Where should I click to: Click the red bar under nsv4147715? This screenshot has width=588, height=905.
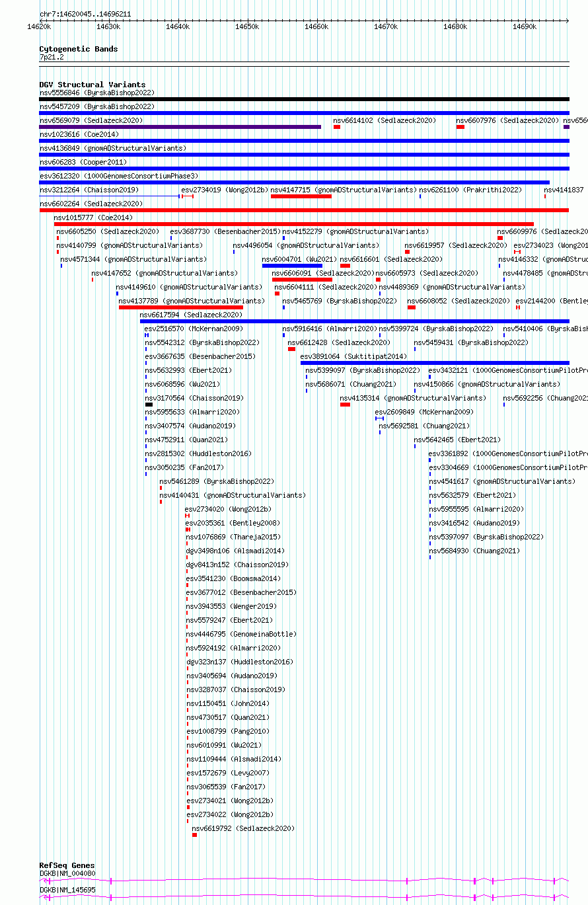pos(301,196)
